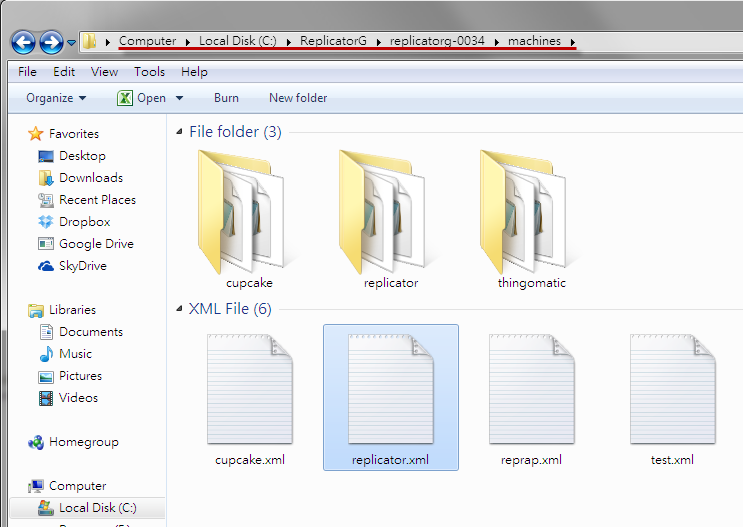
Task: Open the Help menu
Action: (194, 72)
